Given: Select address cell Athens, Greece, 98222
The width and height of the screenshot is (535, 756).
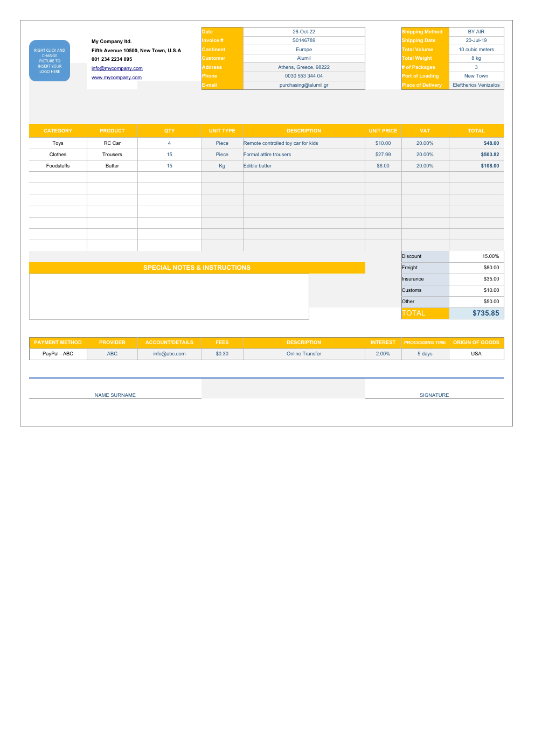Looking at the screenshot, I should 304,67.
